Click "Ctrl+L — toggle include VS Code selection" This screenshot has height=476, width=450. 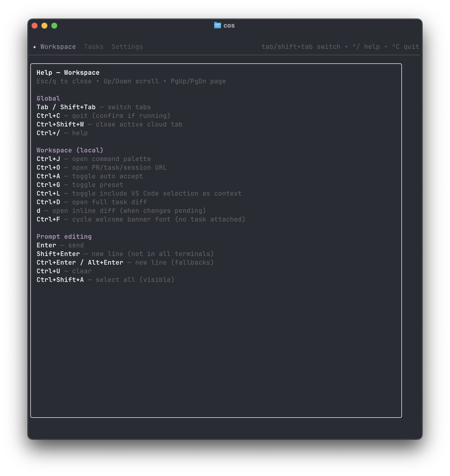(x=139, y=193)
